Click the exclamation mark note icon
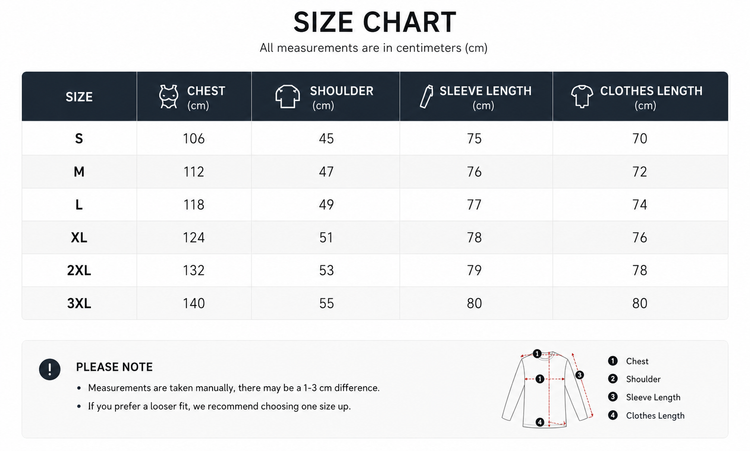This screenshot has height=451, width=750. 50,369
